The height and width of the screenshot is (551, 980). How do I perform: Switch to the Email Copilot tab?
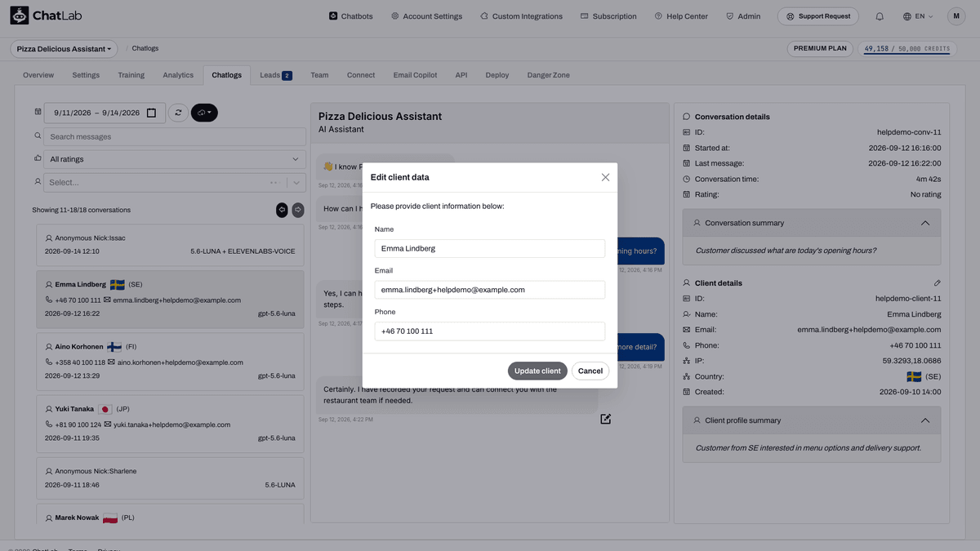pyautogui.click(x=415, y=75)
